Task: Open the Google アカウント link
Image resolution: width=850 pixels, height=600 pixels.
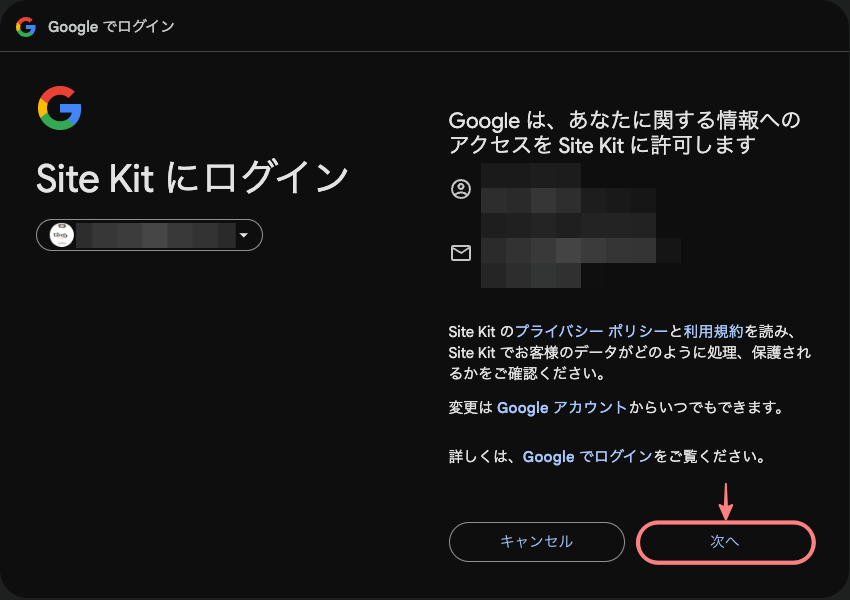Action: pos(562,408)
